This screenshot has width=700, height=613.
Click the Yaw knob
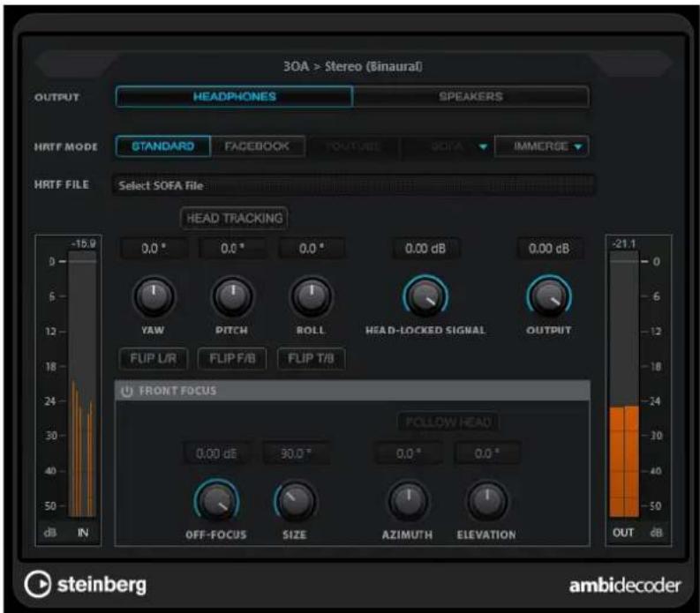[153, 296]
